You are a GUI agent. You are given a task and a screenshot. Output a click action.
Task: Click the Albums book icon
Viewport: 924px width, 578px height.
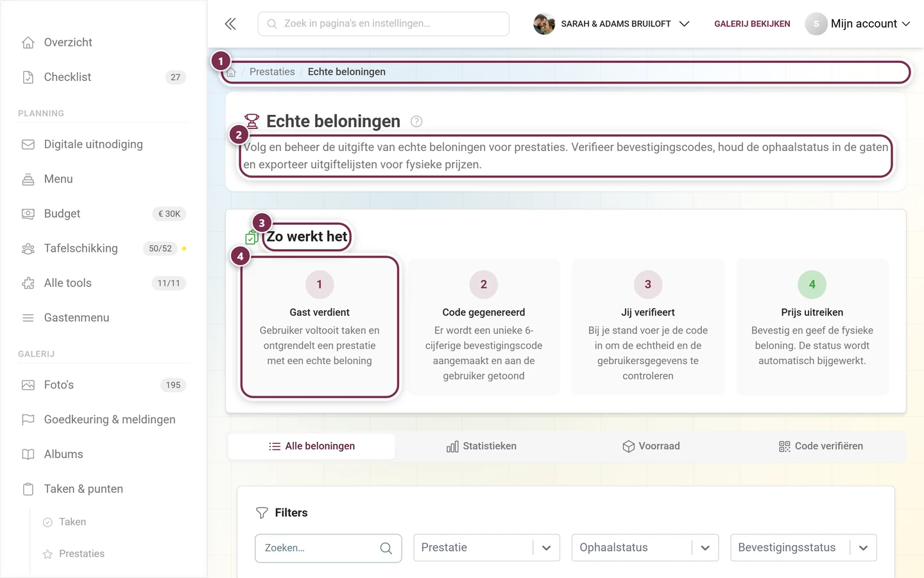(28, 455)
